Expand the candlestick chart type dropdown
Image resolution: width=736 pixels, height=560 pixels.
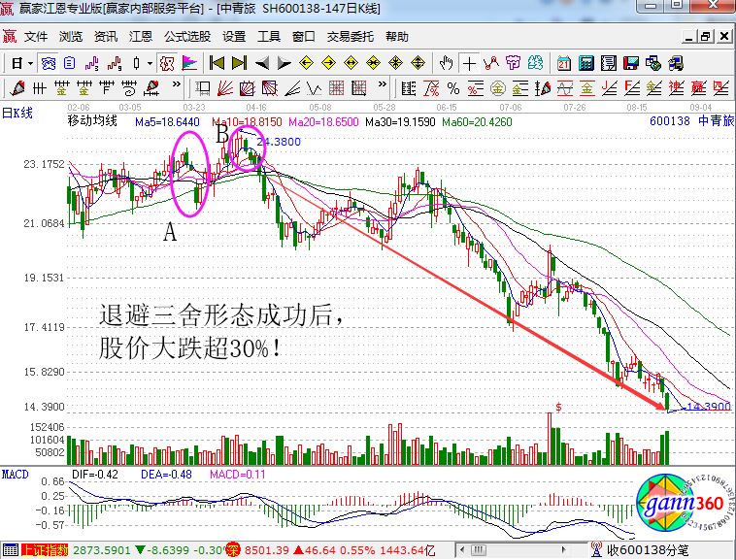click(x=149, y=63)
